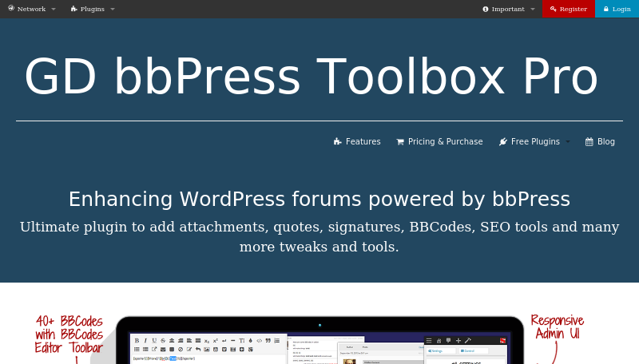Screen dimensions: 639x364
Task: Open the Plugins menu in top bar
Action: click(x=92, y=9)
